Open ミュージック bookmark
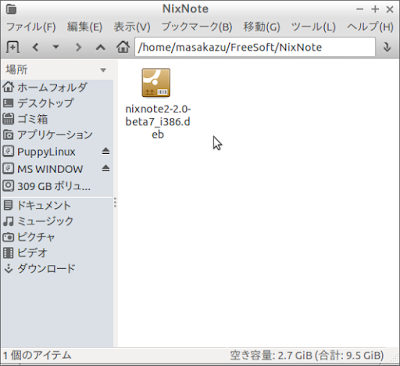Image resolution: width=400 pixels, height=366 pixels. click(x=57, y=221)
